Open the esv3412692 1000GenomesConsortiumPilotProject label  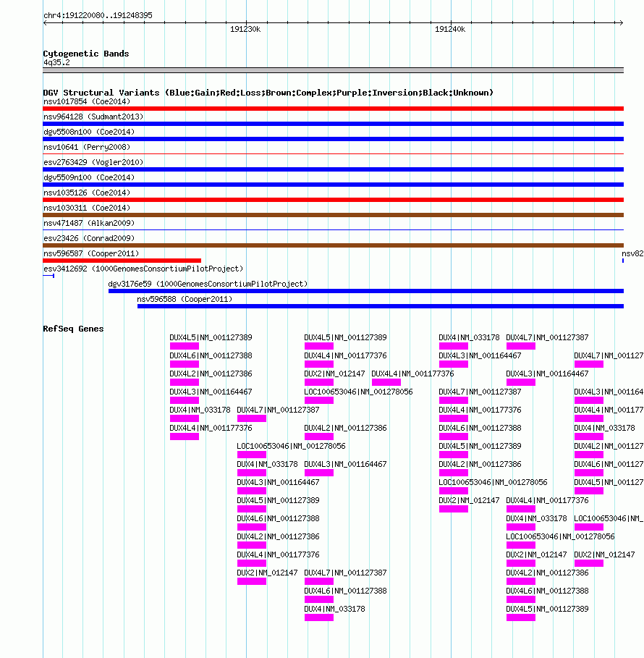tap(143, 269)
